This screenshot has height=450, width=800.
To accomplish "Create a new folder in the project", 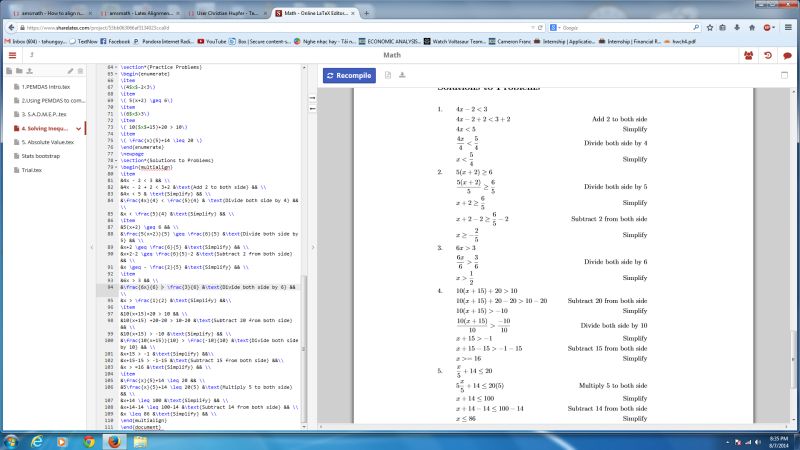I will 19,71.
